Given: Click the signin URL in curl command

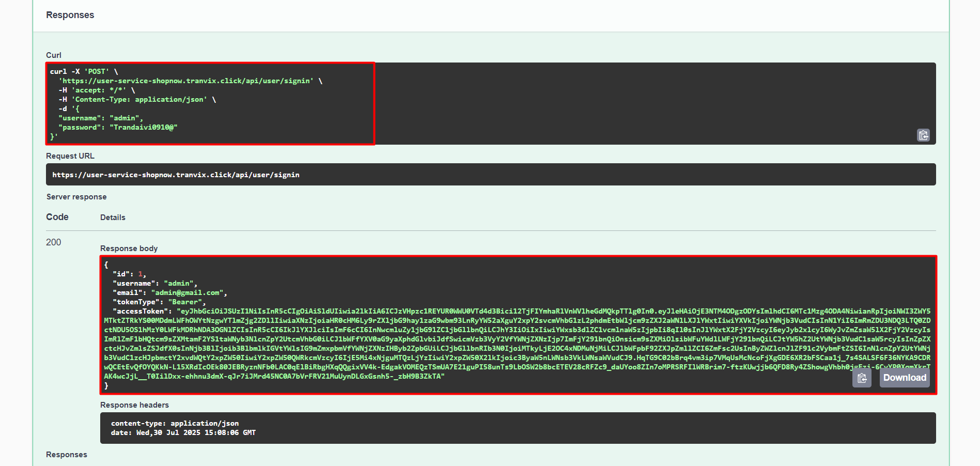Looking at the screenshot, I should [x=186, y=81].
